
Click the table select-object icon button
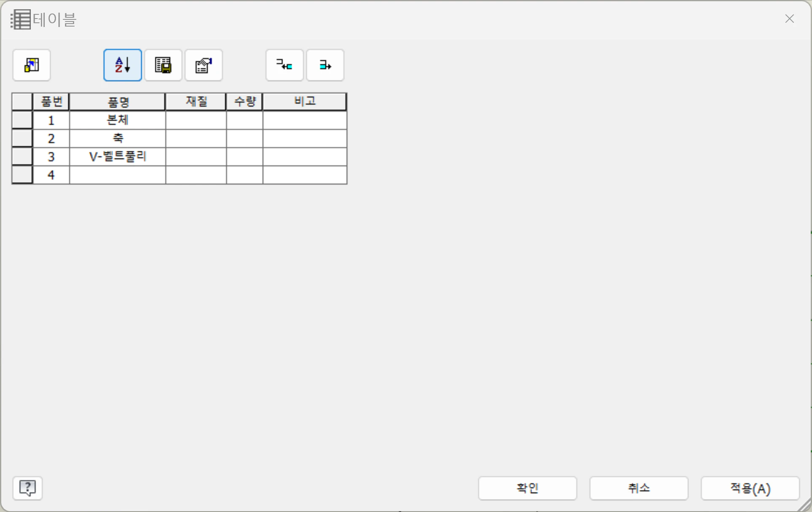(32, 65)
